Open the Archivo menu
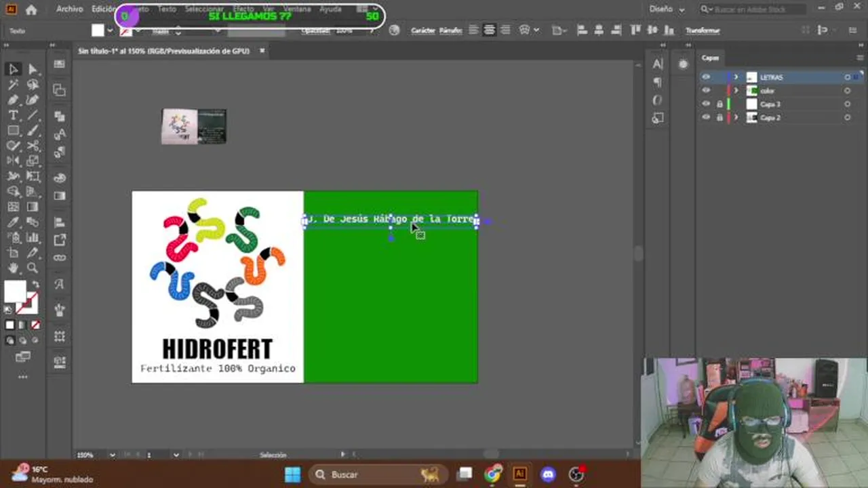The image size is (868, 488). (69, 9)
